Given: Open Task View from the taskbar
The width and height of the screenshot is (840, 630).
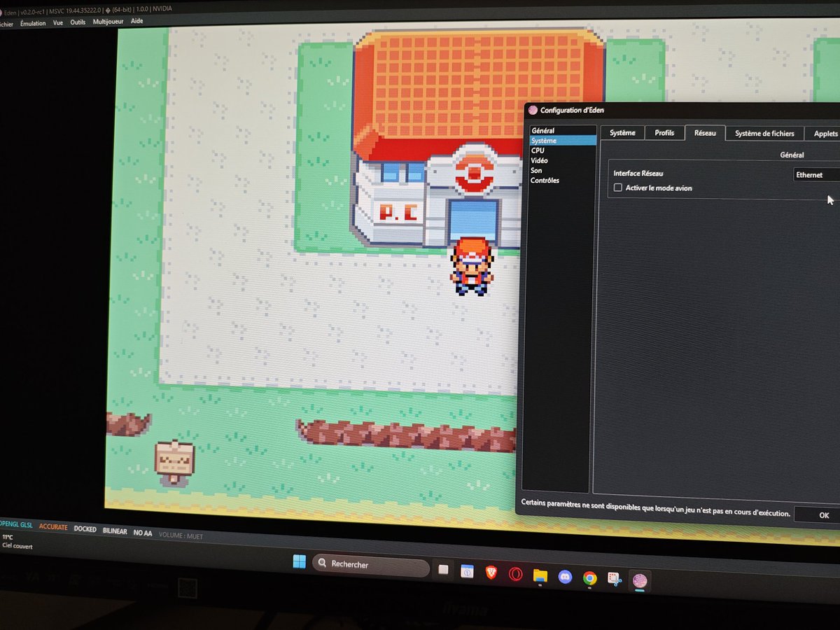Looking at the screenshot, I should [443, 570].
